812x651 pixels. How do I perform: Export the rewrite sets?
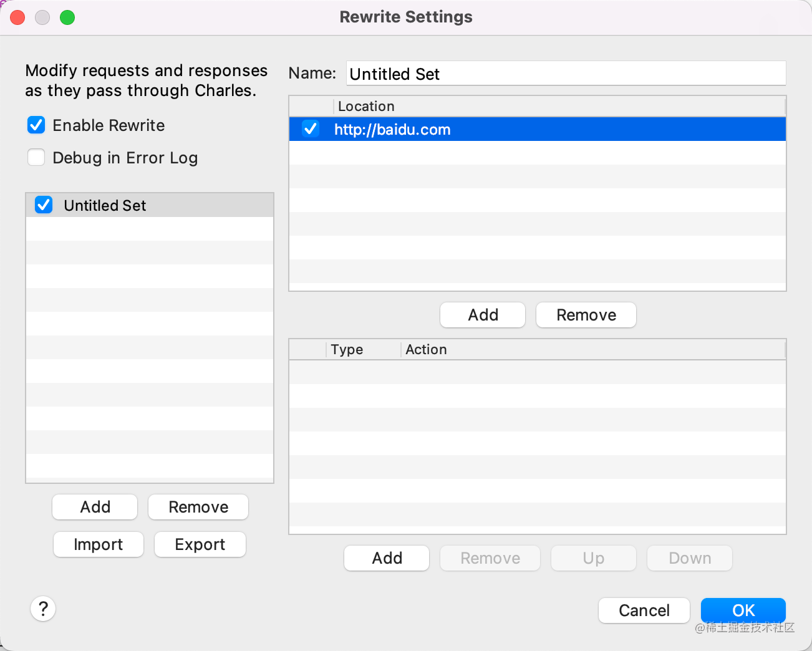pyautogui.click(x=200, y=544)
